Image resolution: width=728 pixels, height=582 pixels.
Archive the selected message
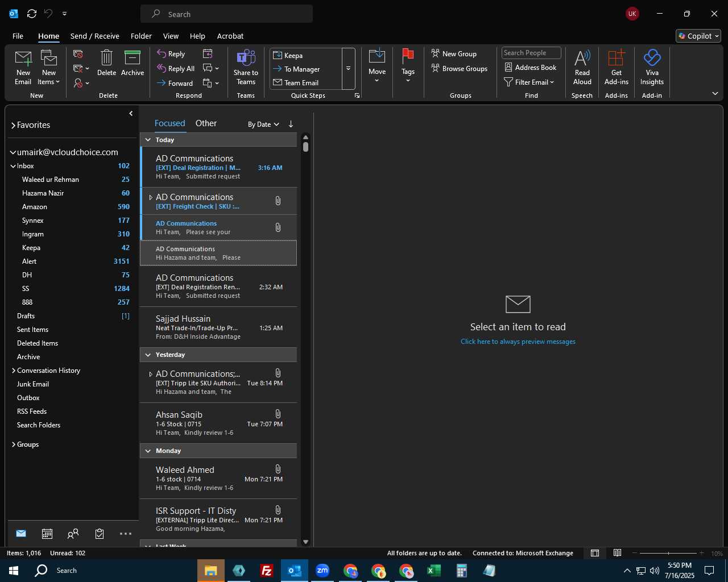pyautogui.click(x=133, y=63)
